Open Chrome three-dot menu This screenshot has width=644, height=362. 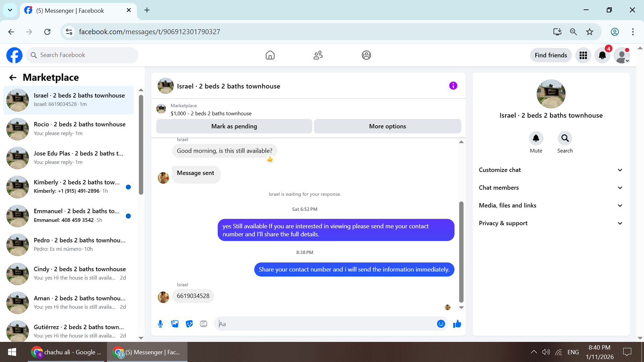point(633,32)
